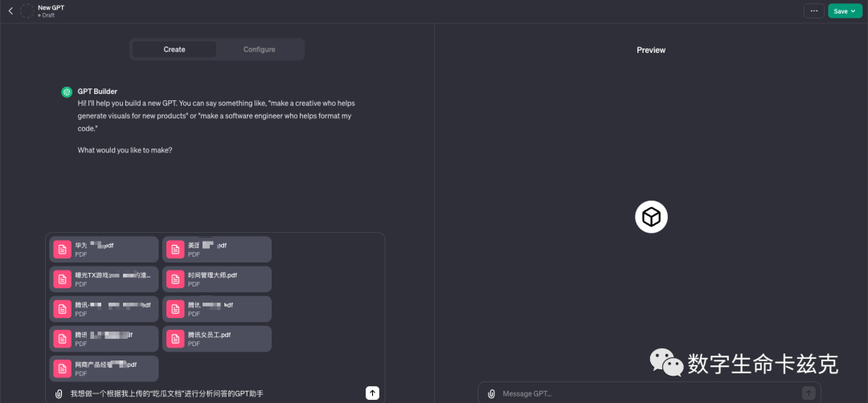This screenshot has height=403, width=868.
Task: Open the three-dot more options menu
Action: (x=813, y=11)
